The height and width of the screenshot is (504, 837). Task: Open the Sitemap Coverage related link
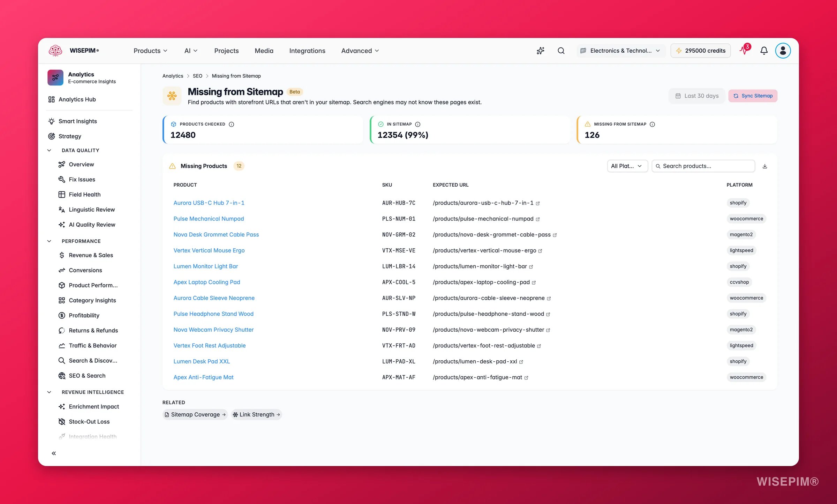click(195, 414)
